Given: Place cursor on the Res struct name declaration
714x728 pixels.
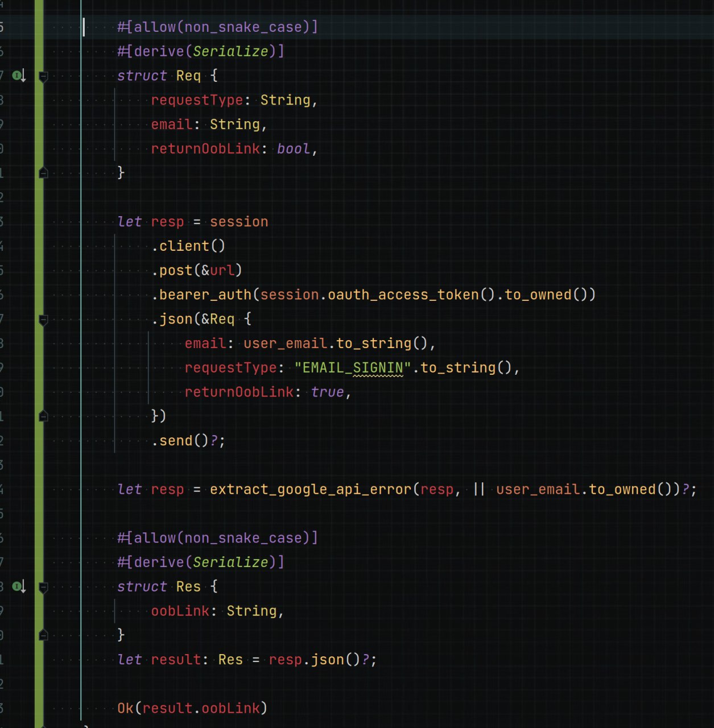Looking at the screenshot, I should coord(188,586).
